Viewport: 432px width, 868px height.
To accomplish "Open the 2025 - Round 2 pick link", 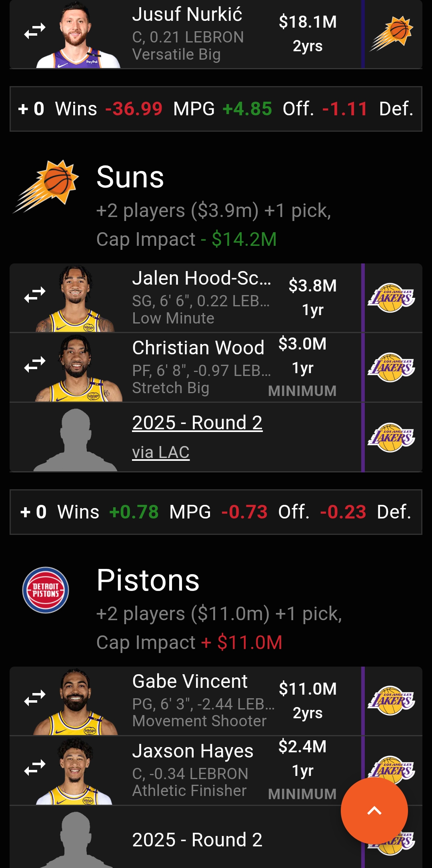I will [197, 423].
